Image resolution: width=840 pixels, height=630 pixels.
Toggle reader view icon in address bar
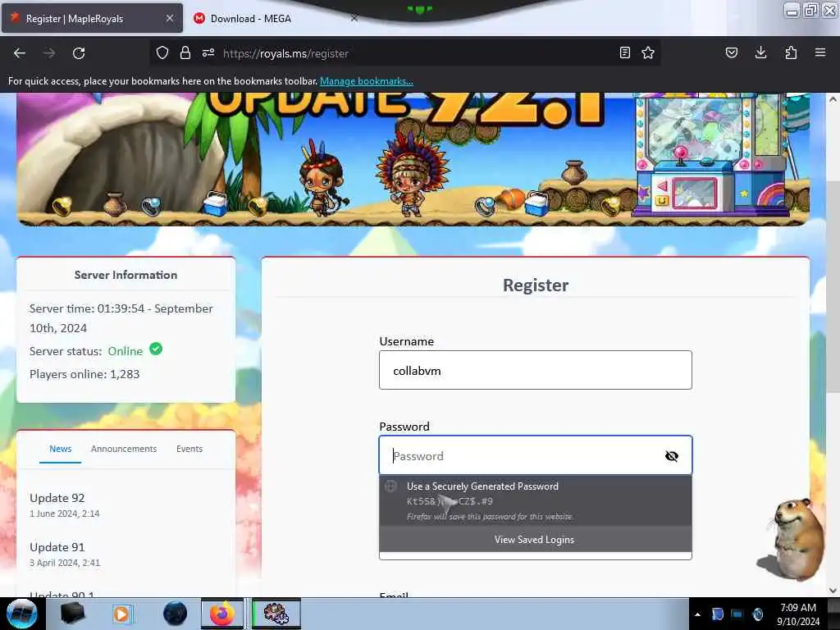click(x=624, y=52)
